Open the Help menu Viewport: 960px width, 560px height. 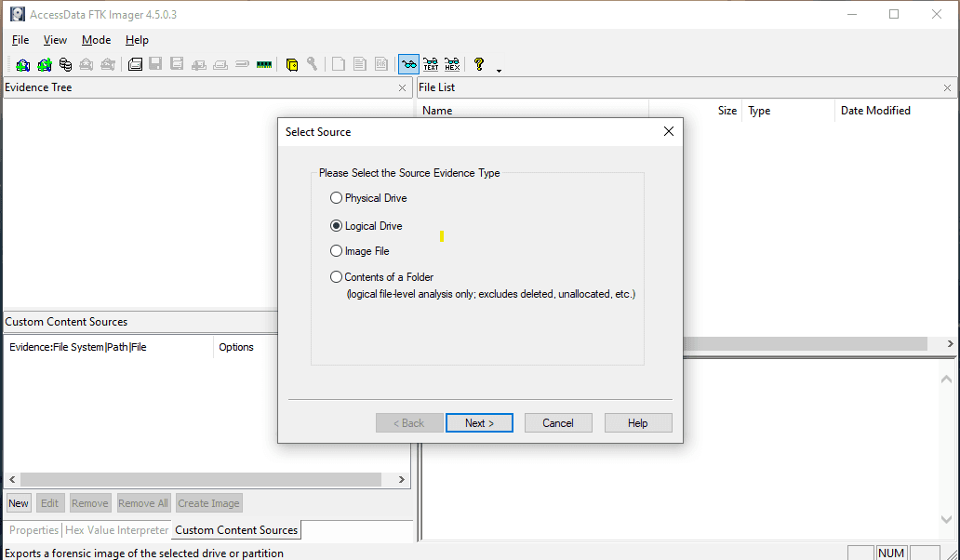click(137, 40)
